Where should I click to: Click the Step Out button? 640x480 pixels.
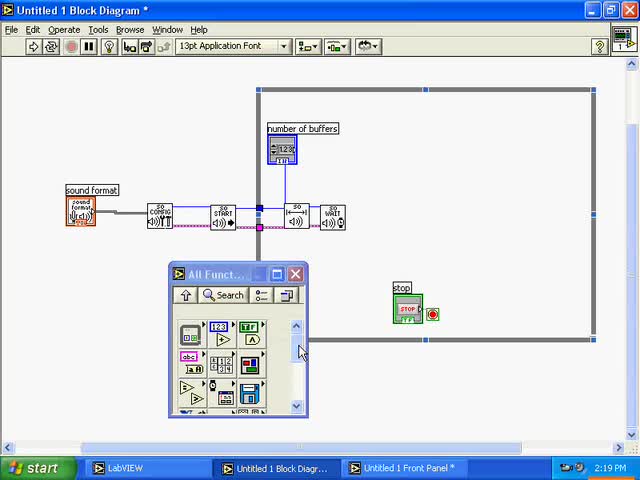[x=164, y=47]
